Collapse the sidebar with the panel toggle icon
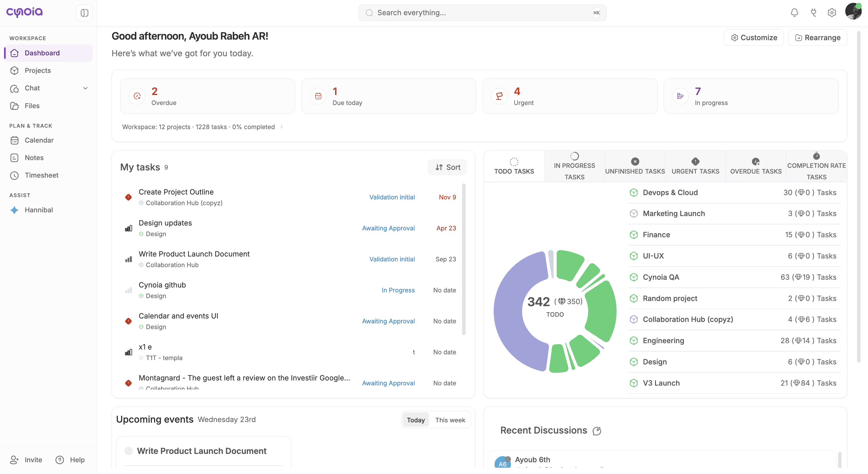 tap(84, 13)
